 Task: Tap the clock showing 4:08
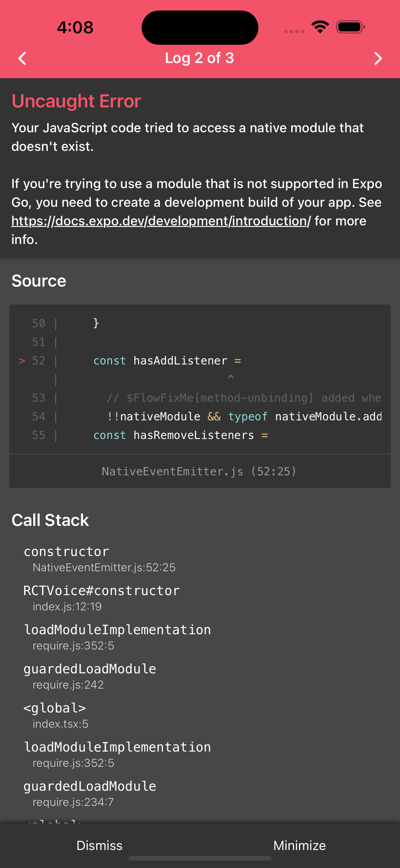75,27
